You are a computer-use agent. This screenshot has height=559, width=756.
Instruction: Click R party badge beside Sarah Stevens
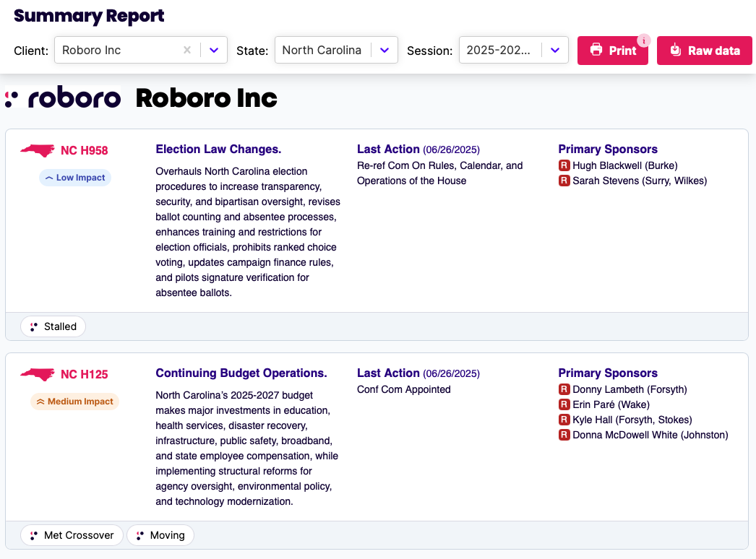(564, 181)
